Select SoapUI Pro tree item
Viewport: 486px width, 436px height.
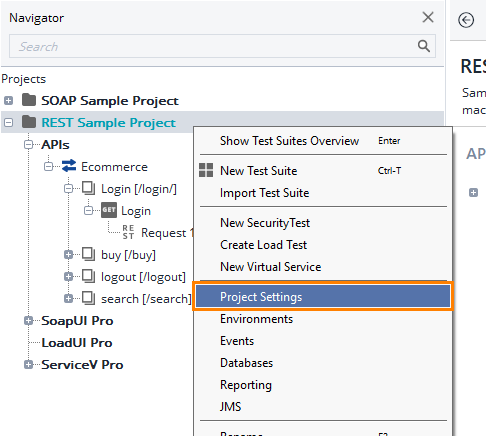click(77, 321)
